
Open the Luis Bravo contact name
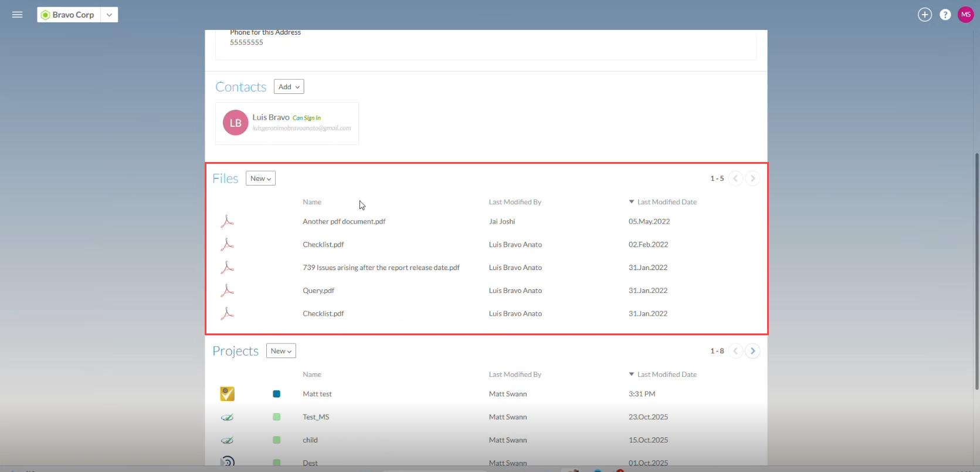[x=271, y=117]
